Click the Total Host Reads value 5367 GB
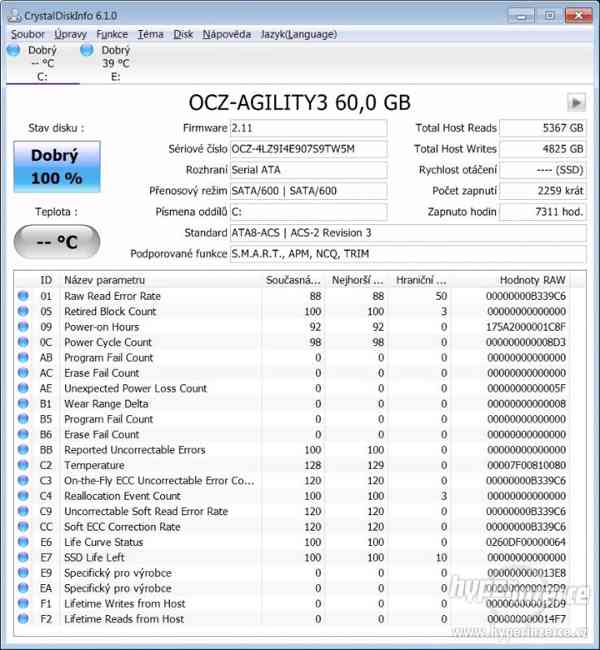This screenshot has height=650, width=600. click(543, 128)
